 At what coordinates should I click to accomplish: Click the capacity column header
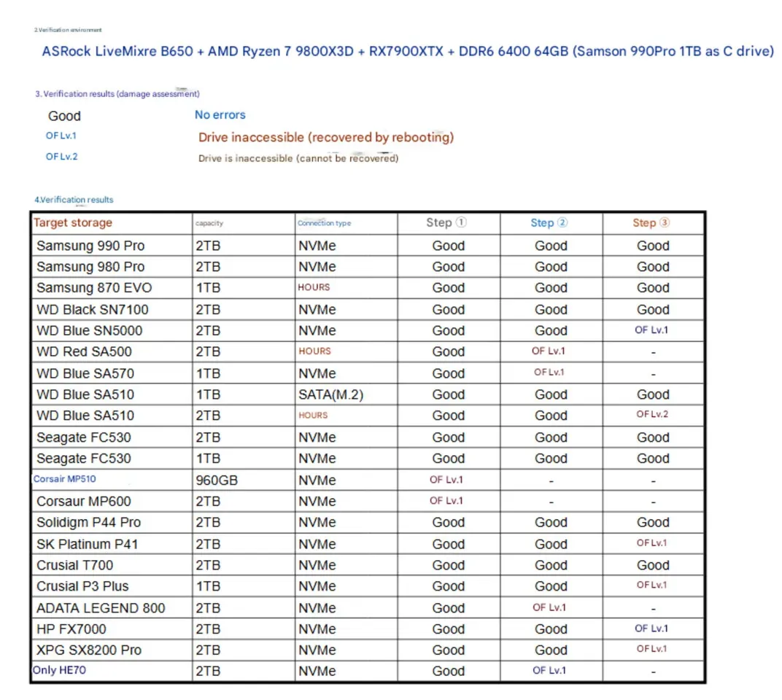coord(209,223)
